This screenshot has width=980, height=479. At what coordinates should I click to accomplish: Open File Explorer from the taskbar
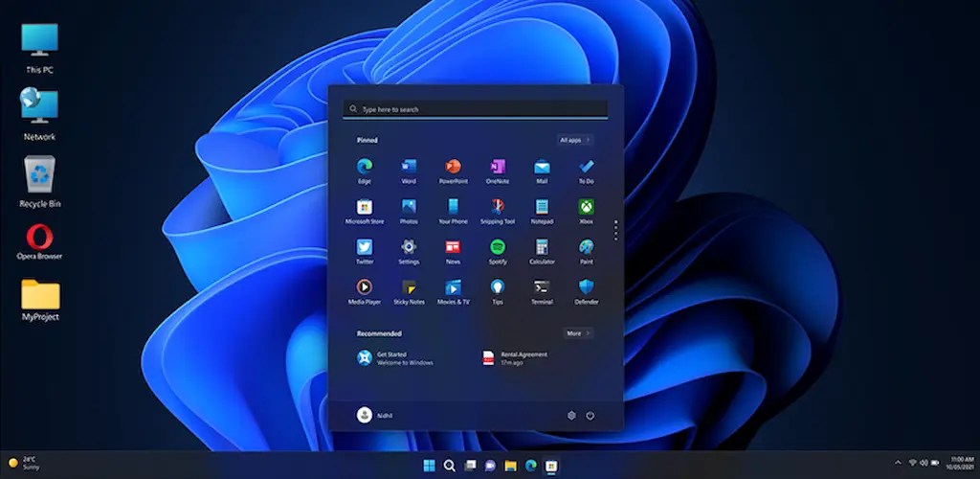[x=511, y=466]
